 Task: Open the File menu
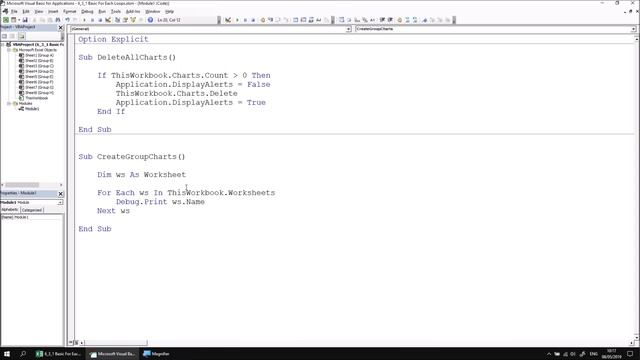pyautogui.click(x=14, y=11)
